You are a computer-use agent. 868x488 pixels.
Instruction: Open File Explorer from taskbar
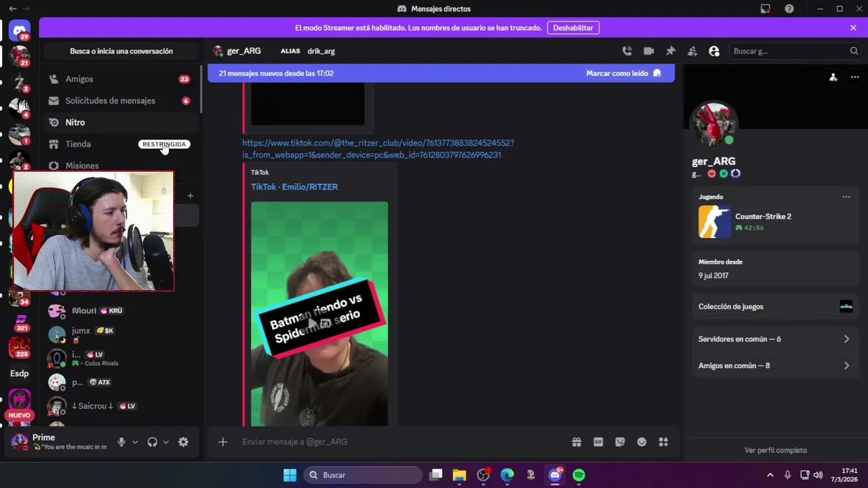[459, 475]
